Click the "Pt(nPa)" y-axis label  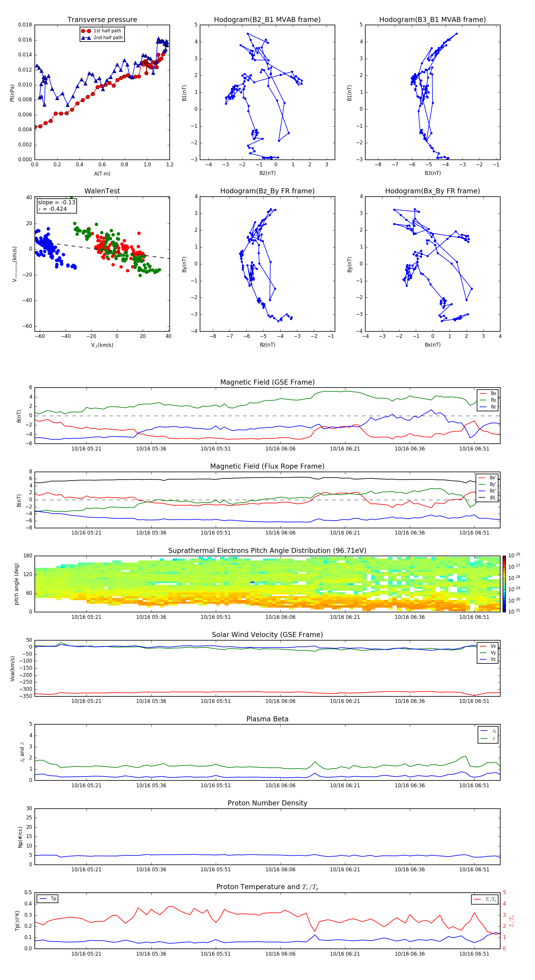point(12,92)
